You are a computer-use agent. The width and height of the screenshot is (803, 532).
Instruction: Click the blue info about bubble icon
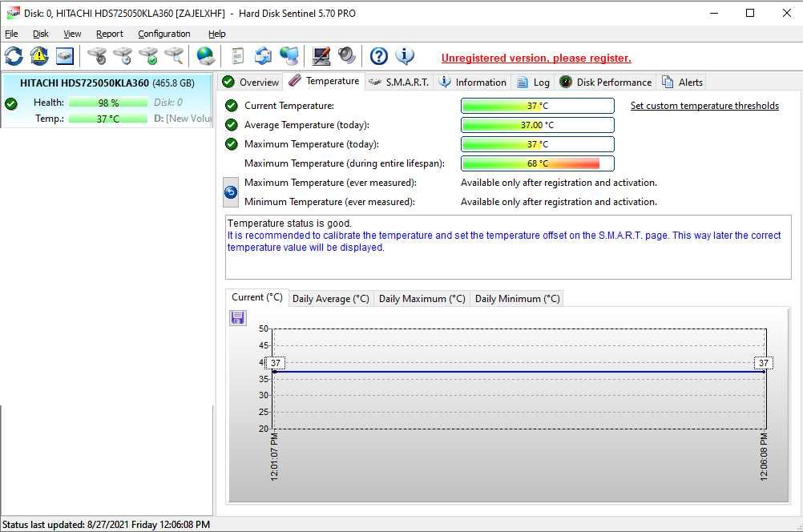(405, 56)
